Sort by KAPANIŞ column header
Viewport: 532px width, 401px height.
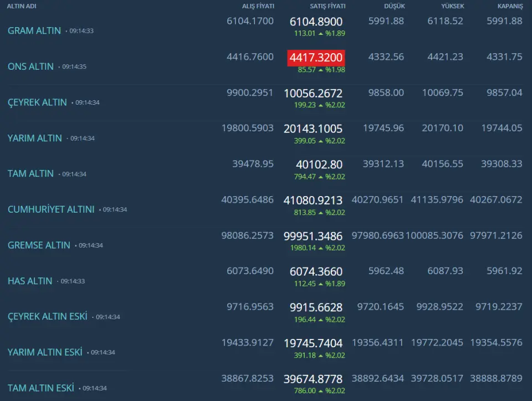point(510,6)
